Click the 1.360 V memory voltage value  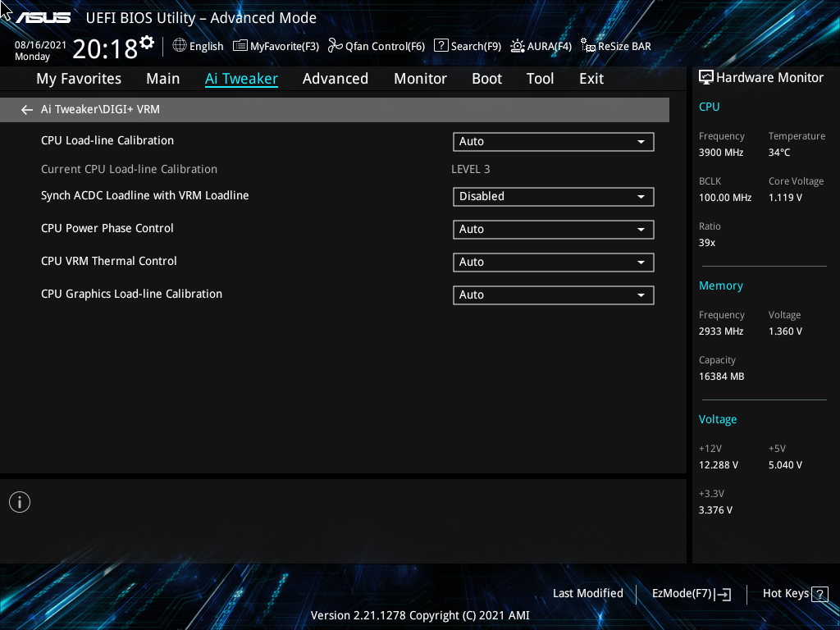[x=785, y=331]
